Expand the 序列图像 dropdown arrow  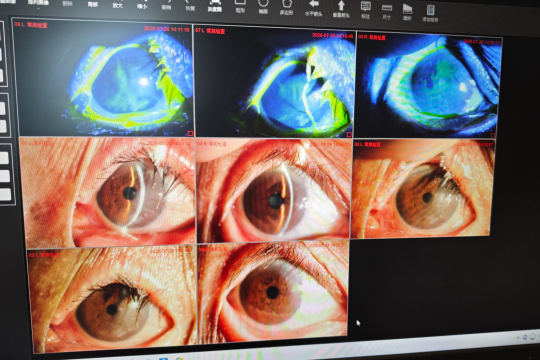pos(38,8)
